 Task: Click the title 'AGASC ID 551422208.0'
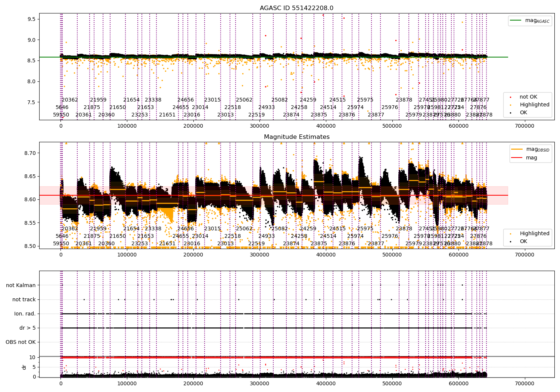(297, 8)
